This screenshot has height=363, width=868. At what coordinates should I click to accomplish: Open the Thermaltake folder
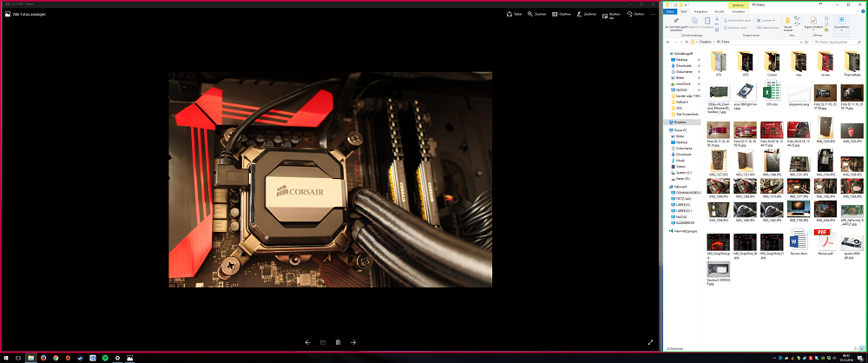tap(852, 63)
